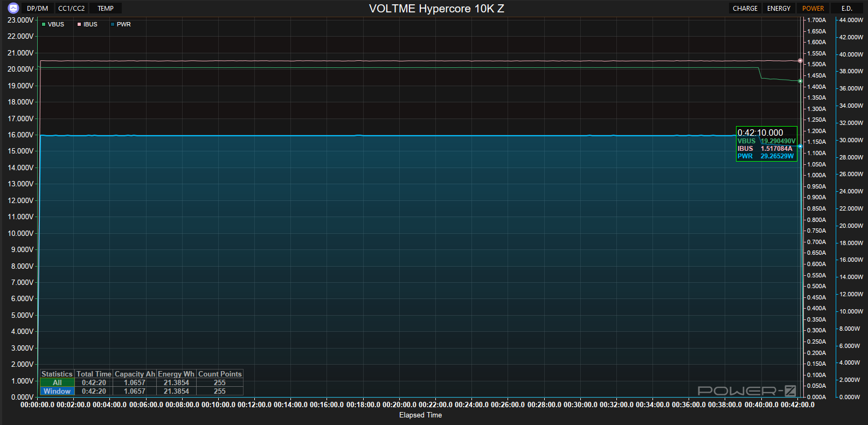The image size is (868, 425).
Task: Click the tooltip IBUS value 1.517084A
Action: (x=776, y=149)
